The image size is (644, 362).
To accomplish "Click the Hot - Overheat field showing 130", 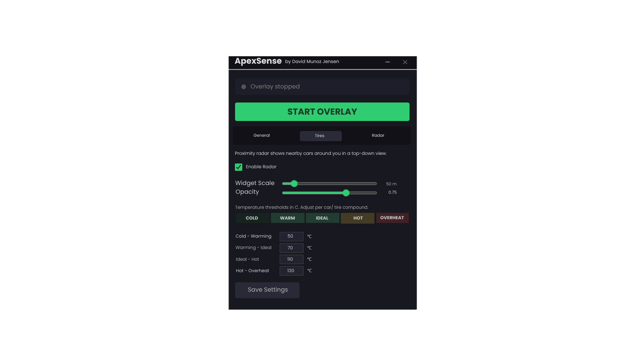I will click(x=291, y=270).
